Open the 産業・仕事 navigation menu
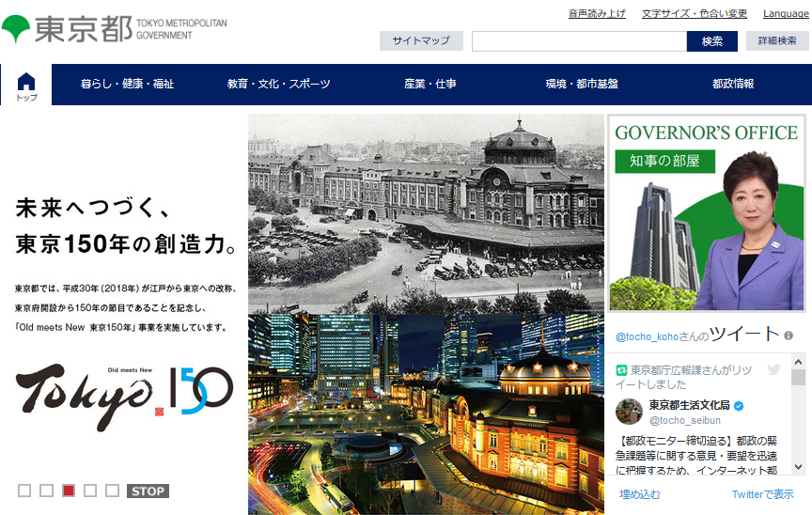 click(x=430, y=85)
